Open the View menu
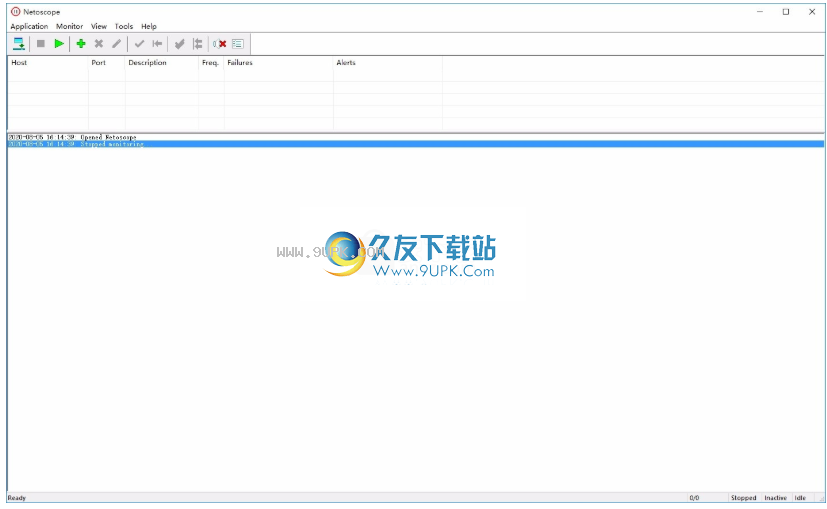Viewport: 827px width, 509px height. point(99,26)
